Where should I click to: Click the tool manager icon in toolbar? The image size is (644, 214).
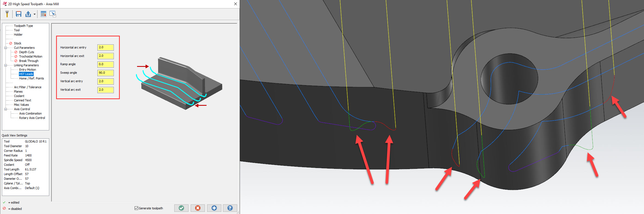tap(7, 14)
